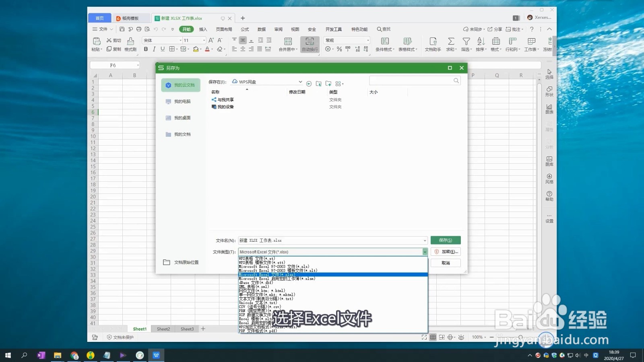Open the font name 宋体 dropdown
Screen dimensions: 644x362
tap(180, 40)
